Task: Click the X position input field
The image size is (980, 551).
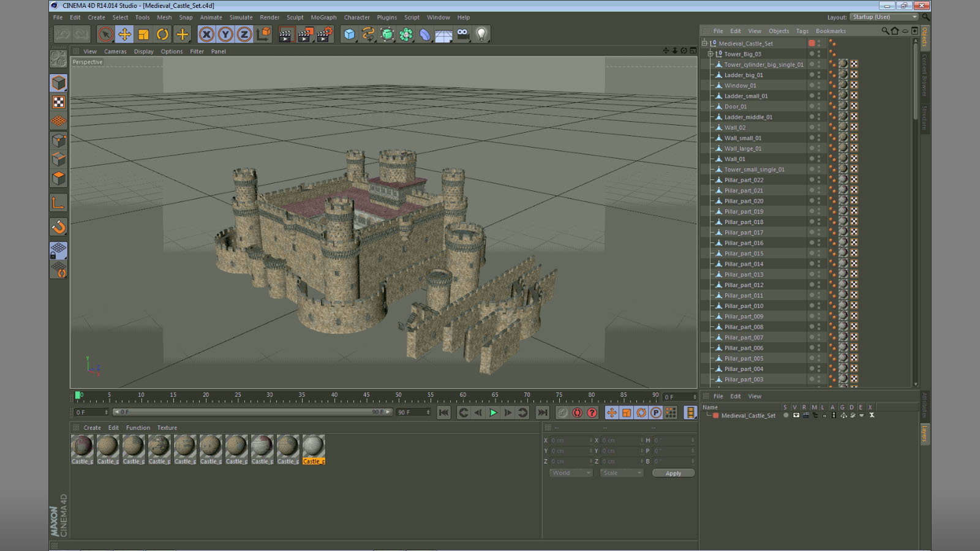Action: 571,441
